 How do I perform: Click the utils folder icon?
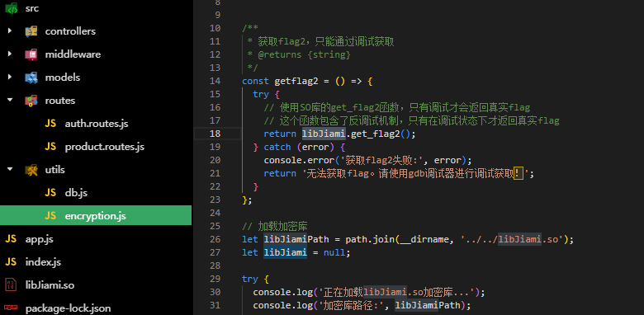[31, 169]
